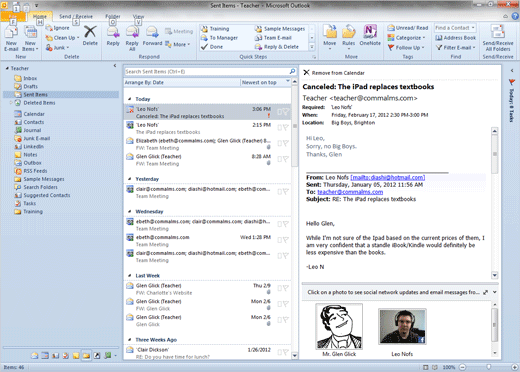Select the Team E-mail quick step
520x372 pixels.
[273, 38]
